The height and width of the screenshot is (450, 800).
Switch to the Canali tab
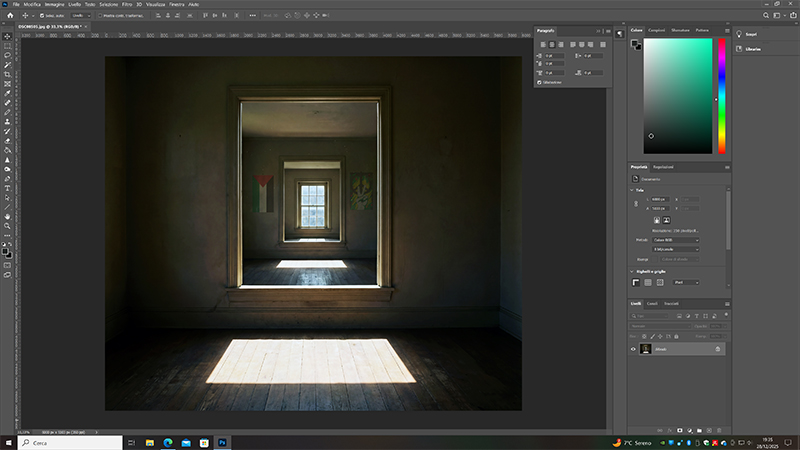652,304
